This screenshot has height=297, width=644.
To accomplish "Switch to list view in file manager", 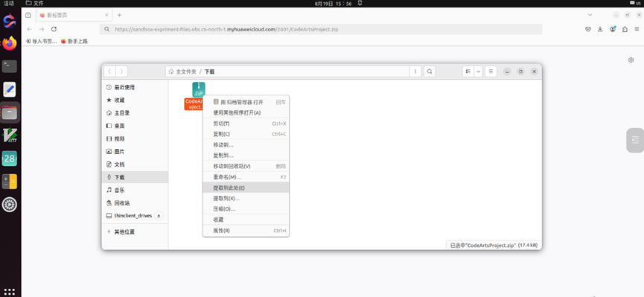I will click(468, 71).
